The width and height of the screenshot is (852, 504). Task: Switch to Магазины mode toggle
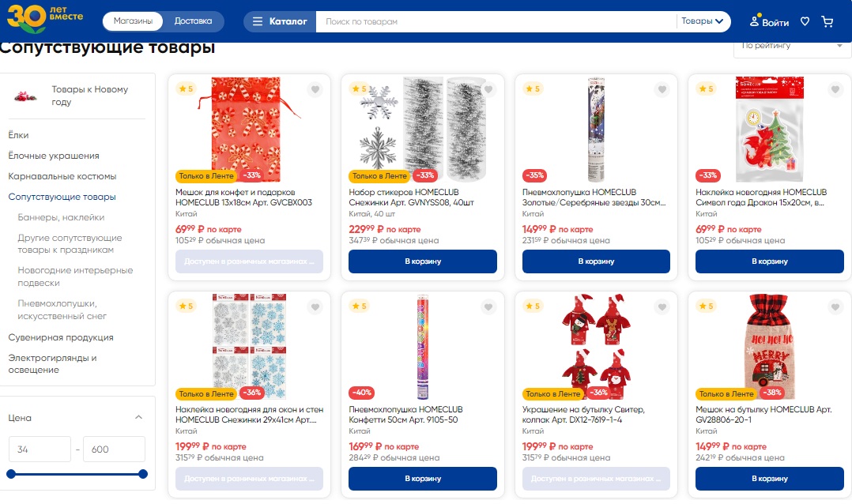point(133,21)
